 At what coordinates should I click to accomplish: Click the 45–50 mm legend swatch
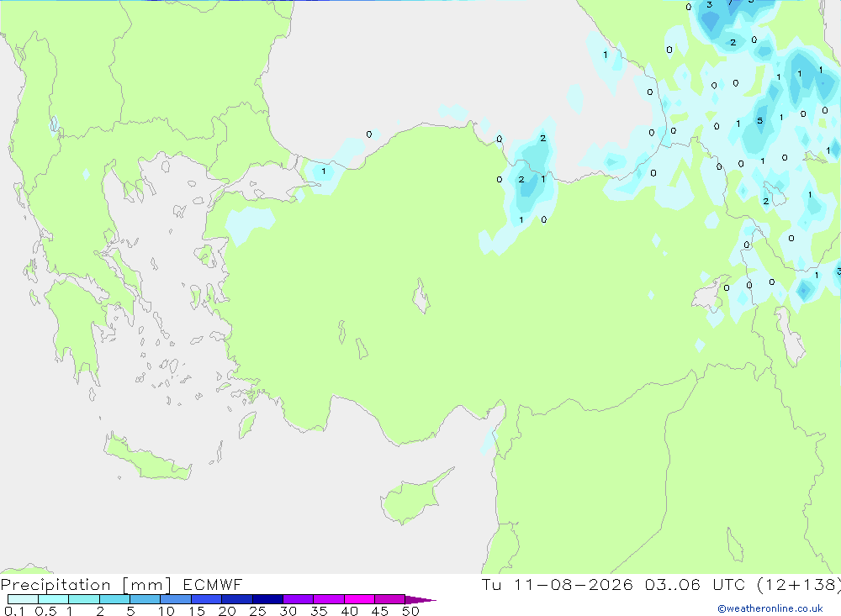pyautogui.click(x=390, y=599)
